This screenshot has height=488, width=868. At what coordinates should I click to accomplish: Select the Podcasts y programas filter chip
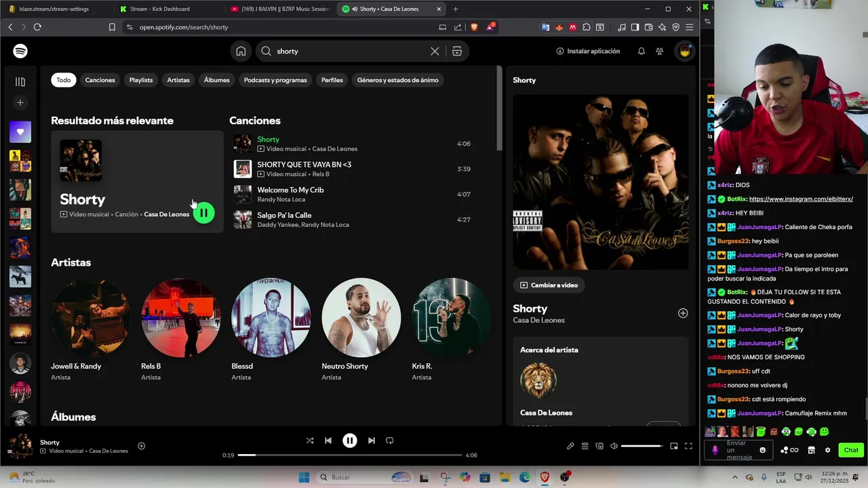pos(275,80)
